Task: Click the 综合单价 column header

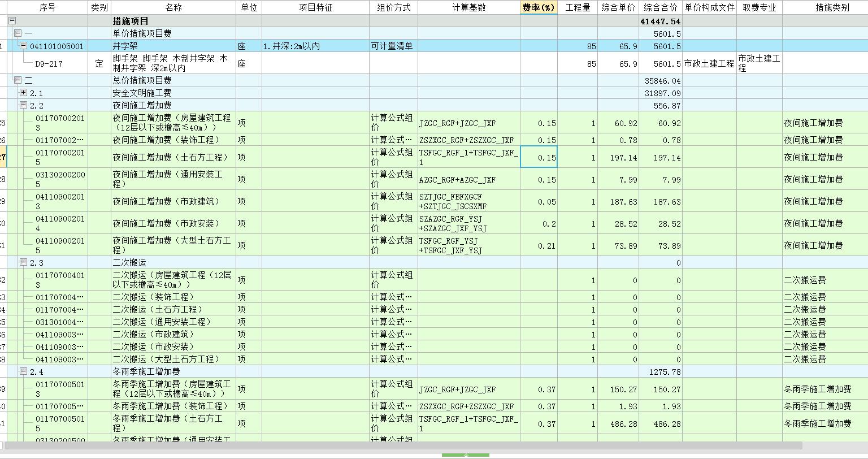Action: click(618, 7)
